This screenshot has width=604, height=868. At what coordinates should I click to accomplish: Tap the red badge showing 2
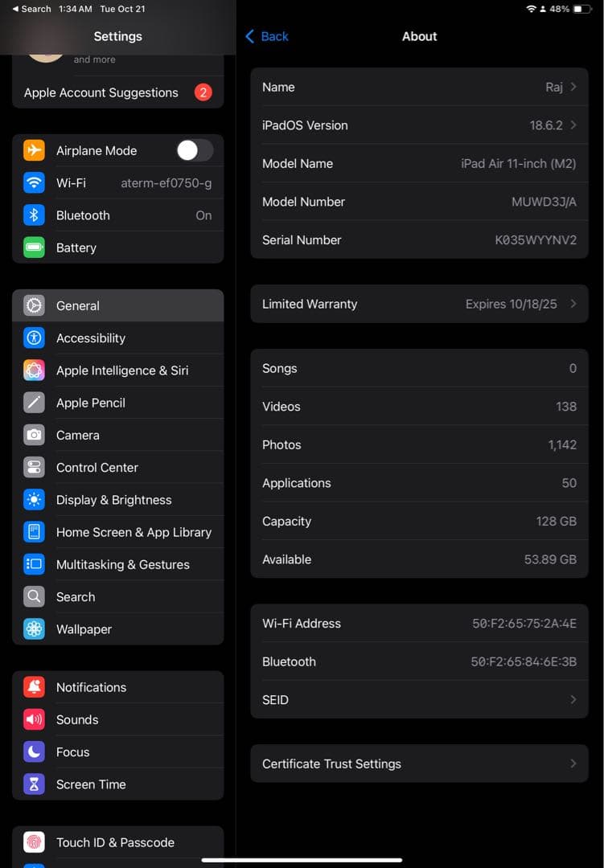pyautogui.click(x=203, y=92)
